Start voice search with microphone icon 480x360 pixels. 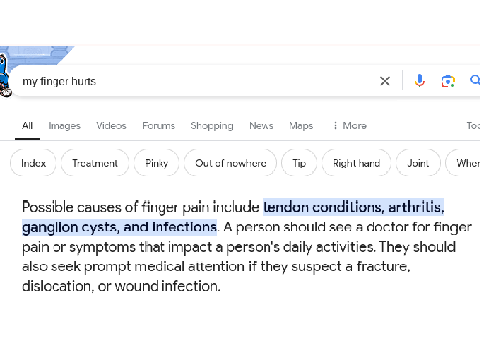pyautogui.click(x=420, y=81)
